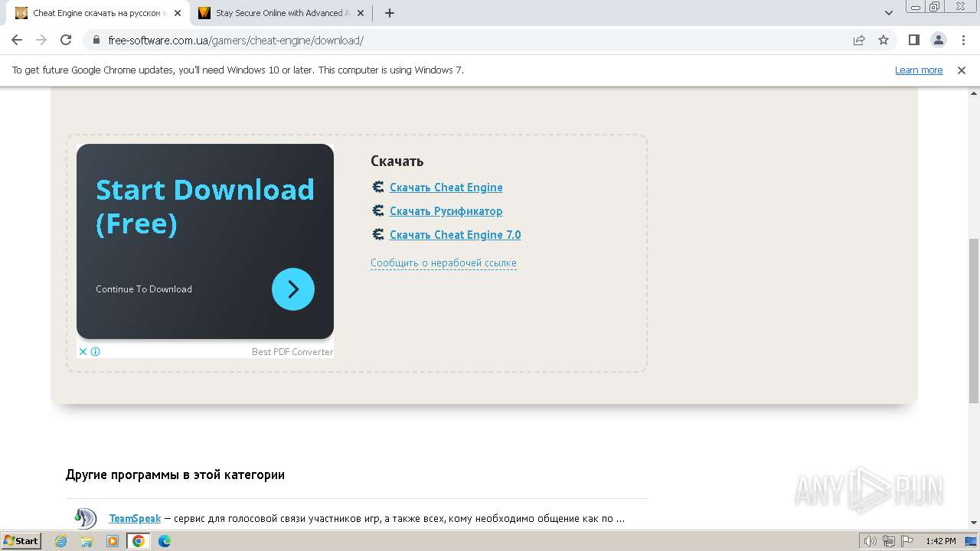Open the Chrome three-dot menu
The height and width of the screenshot is (551, 980).
point(962,40)
